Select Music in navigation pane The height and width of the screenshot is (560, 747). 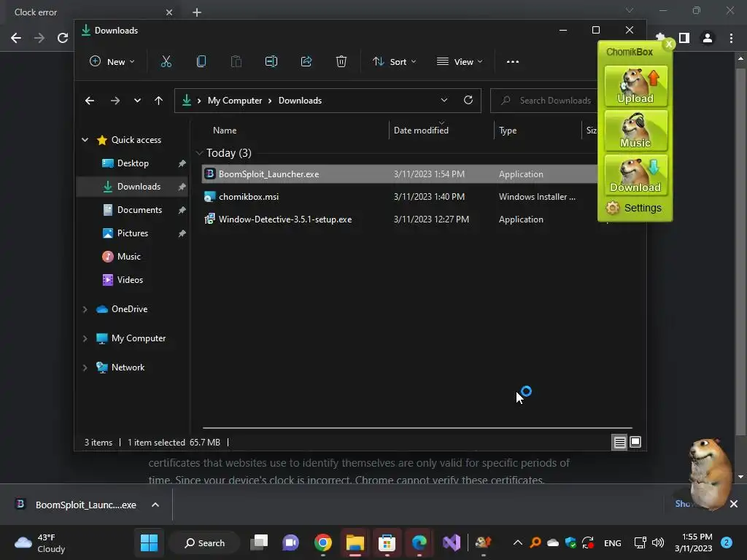pyautogui.click(x=133, y=257)
